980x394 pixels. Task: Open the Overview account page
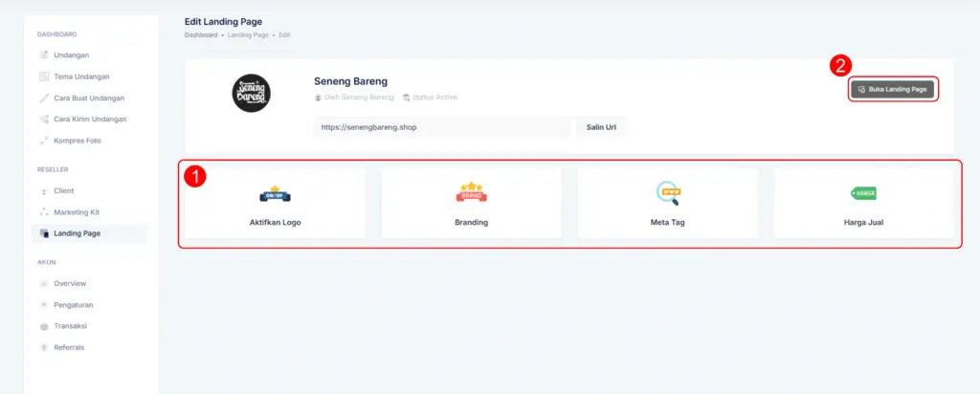70,283
